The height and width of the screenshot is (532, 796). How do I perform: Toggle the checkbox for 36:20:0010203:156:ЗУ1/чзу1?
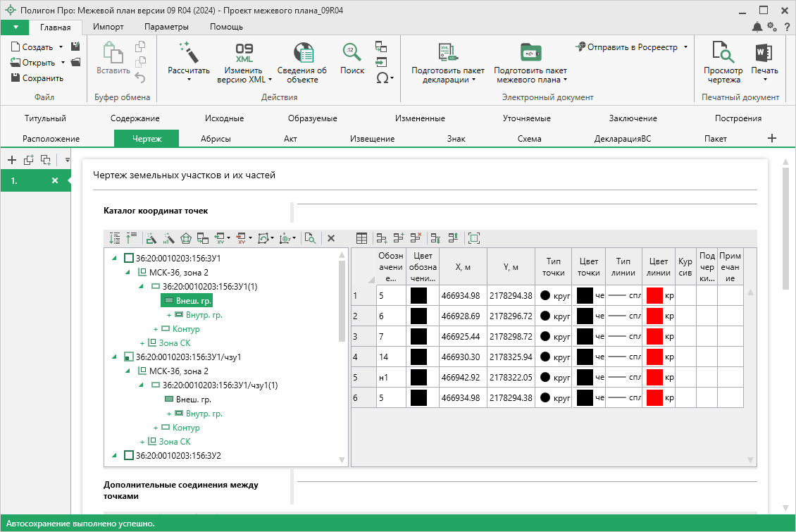click(x=128, y=357)
